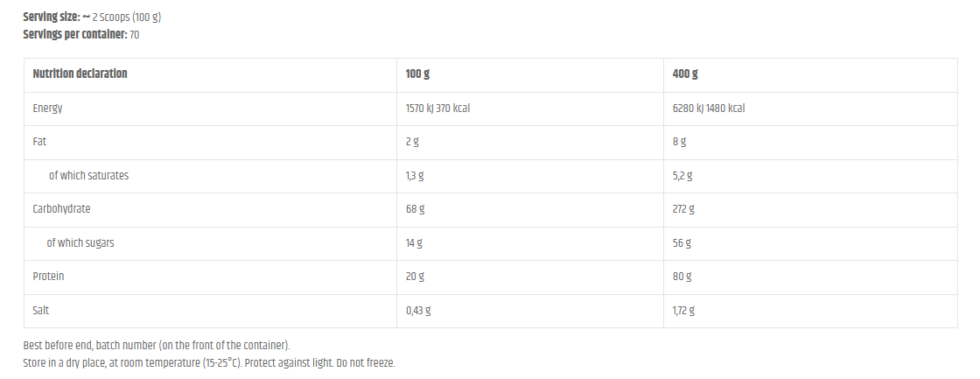
Task: Select the "Protein" row label
Action: 48,277
